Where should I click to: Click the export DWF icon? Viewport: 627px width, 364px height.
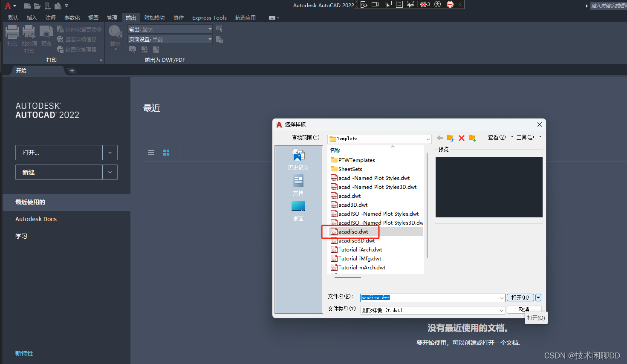(x=144, y=49)
